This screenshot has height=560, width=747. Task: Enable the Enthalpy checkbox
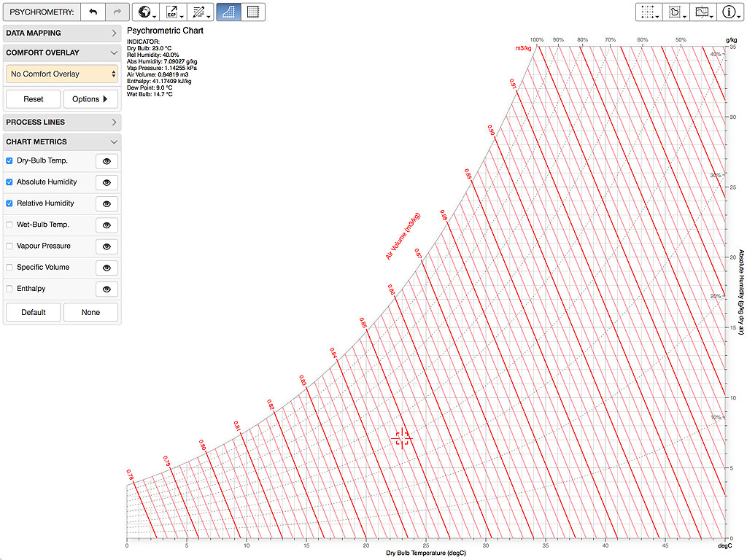(9, 289)
